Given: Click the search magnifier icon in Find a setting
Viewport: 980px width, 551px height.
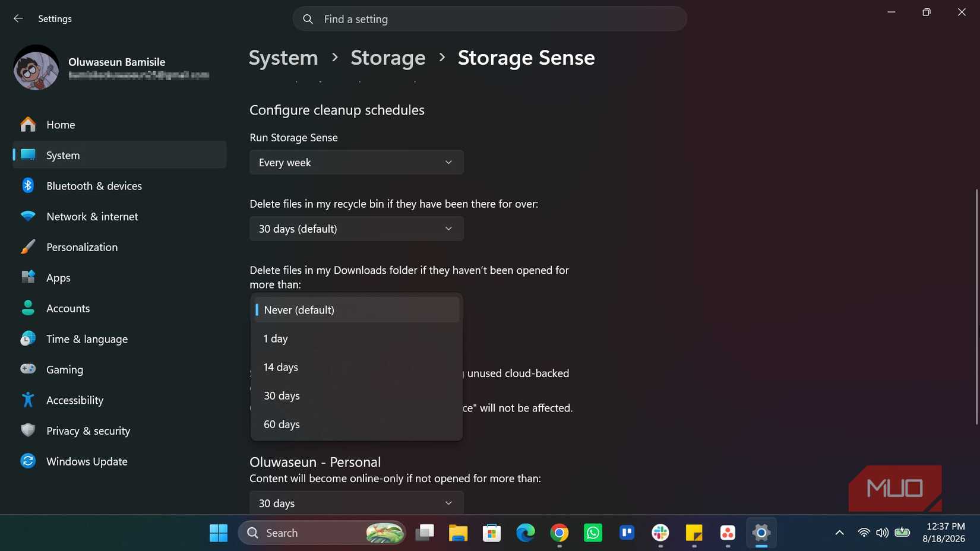Looking at the screenshot, I should click(308, 19).
